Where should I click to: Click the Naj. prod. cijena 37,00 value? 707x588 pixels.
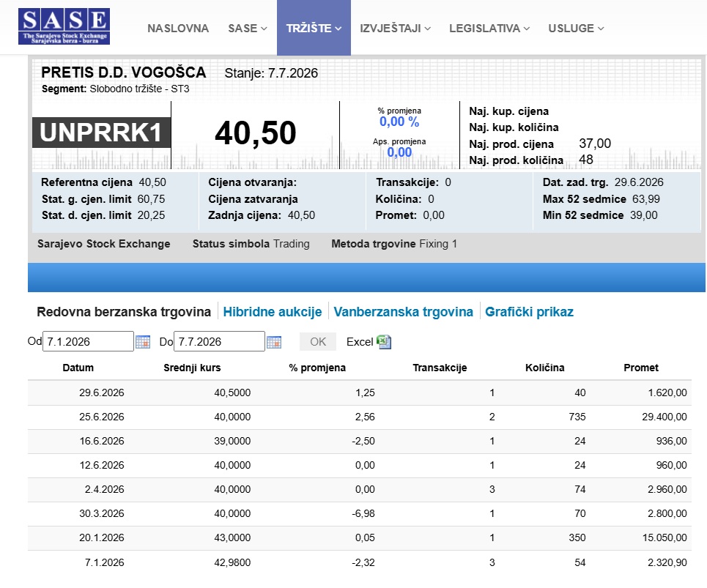tap(595, 144)
